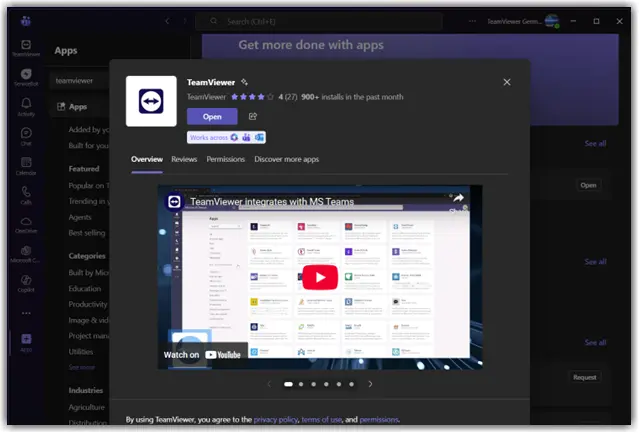The image size is (639, 433).
Task: Open the Discover more apps tab
Action: (x=286, y=159)
